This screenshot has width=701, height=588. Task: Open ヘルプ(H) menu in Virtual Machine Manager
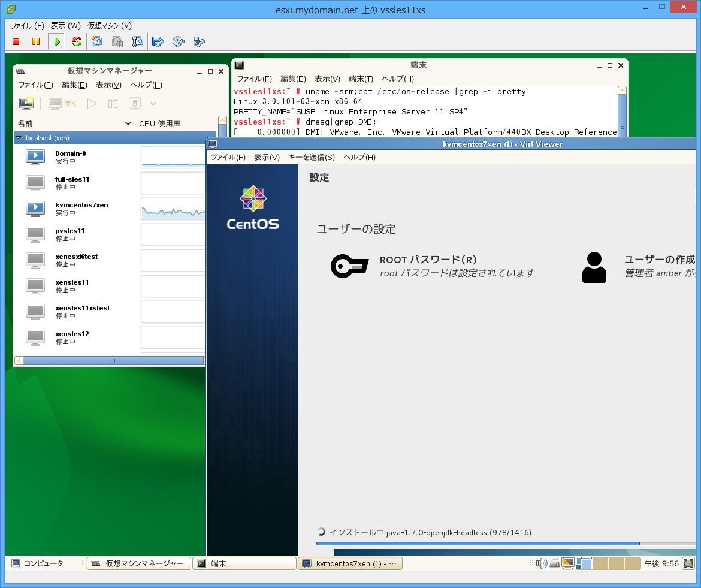click(x=146, y=85)
